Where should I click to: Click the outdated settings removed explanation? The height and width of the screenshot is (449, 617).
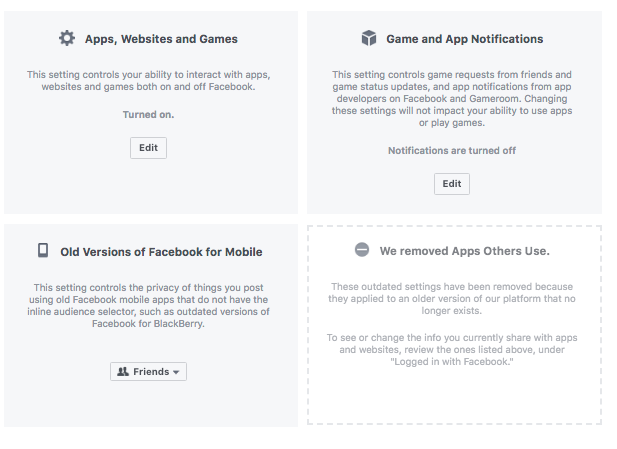452,299
